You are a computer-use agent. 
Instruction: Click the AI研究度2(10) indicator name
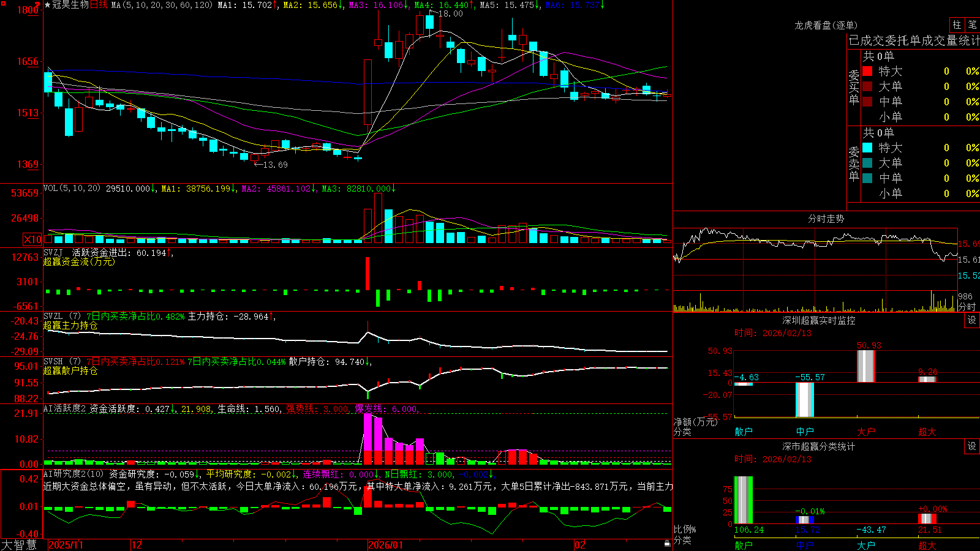pyautogui.click(x=73, y=474)
